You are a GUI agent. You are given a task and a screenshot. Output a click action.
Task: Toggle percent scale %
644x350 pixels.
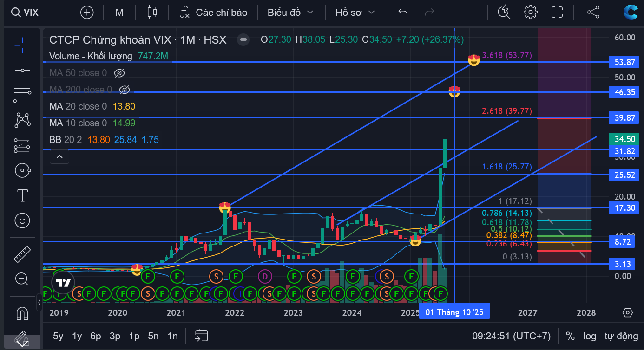[570, 336]
